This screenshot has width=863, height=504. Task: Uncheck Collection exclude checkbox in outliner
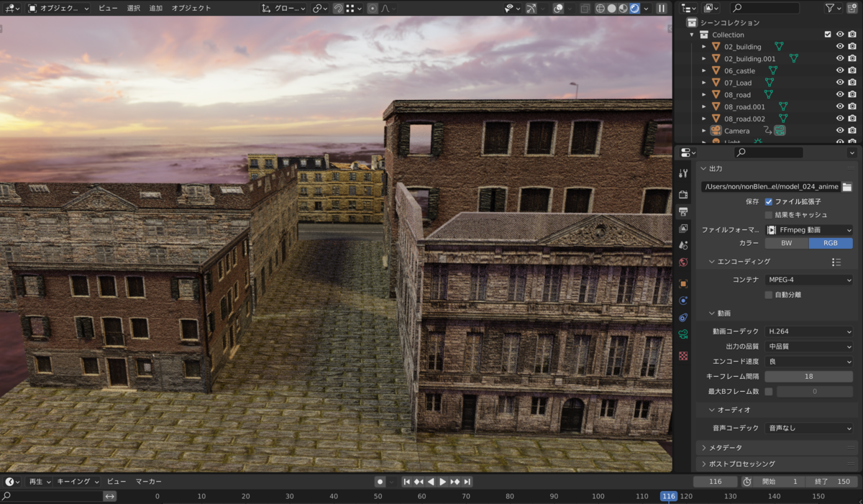(x=828, y=35)
